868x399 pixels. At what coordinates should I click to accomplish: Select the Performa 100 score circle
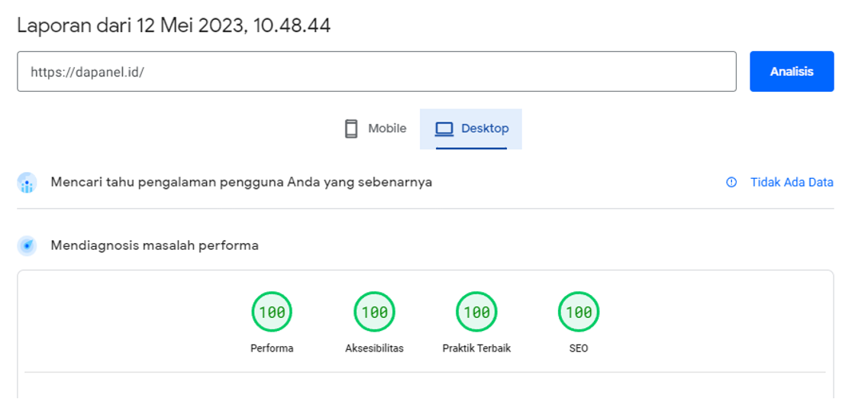point(272,312)
